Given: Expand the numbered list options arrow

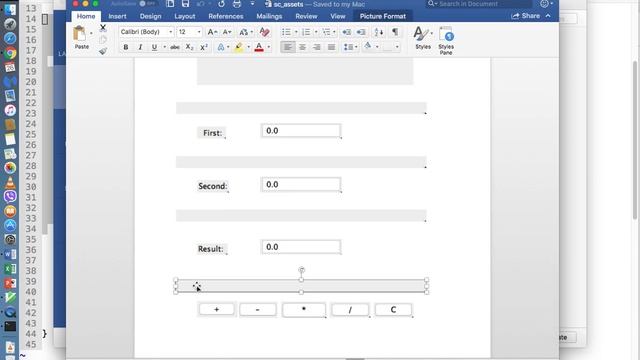Looking at the screenshot, I should (x=316, y=32).
